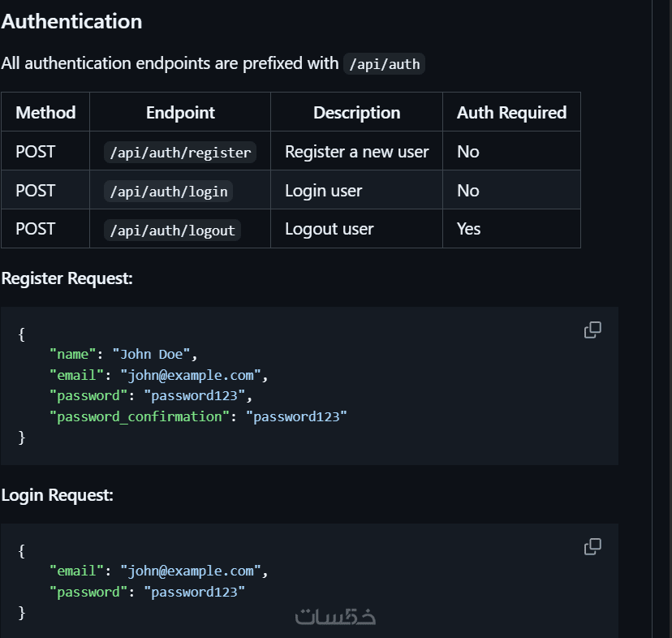Copy the Register Request JSON code block

pos(592,330)
